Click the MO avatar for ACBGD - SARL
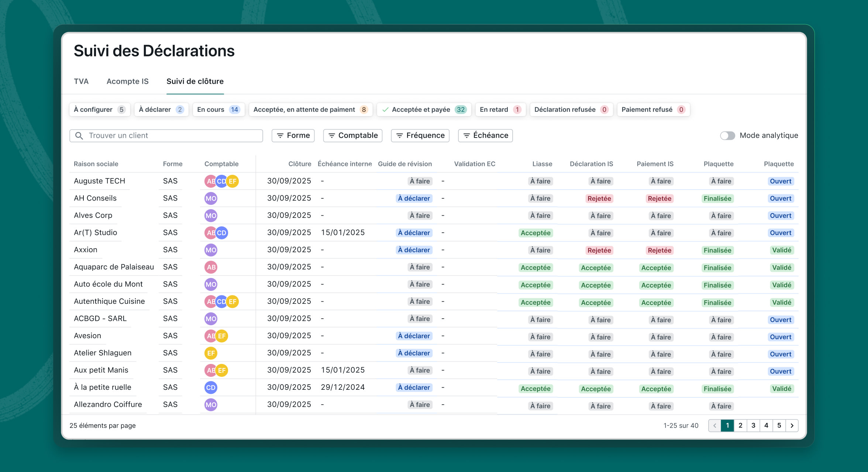This screenshot has width=868, height=472. (x=211, y=319)
